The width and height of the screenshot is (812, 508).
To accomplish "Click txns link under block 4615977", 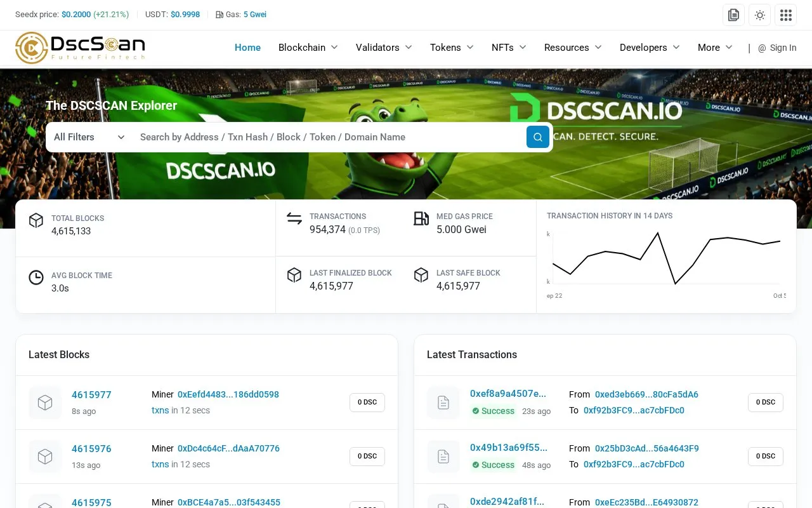I will tap(160, 410).
